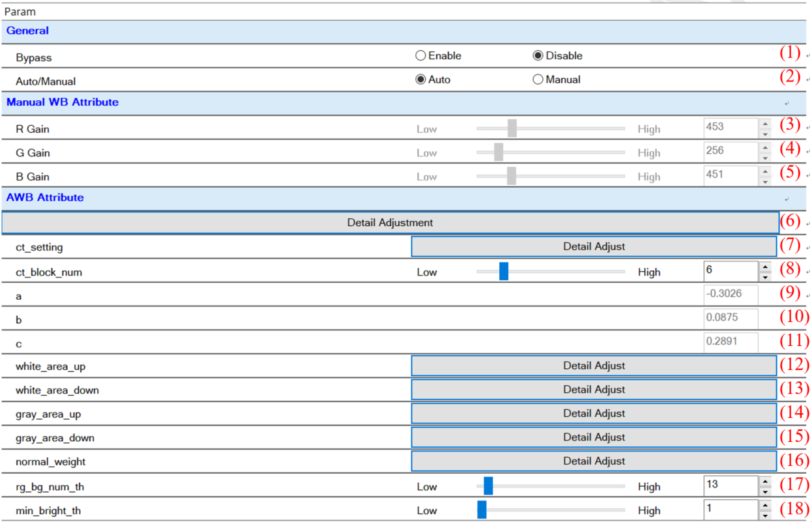Viewport: 812px width, 522px height.
Task: Choose Auto white balance mode
Action: point(420,80)
